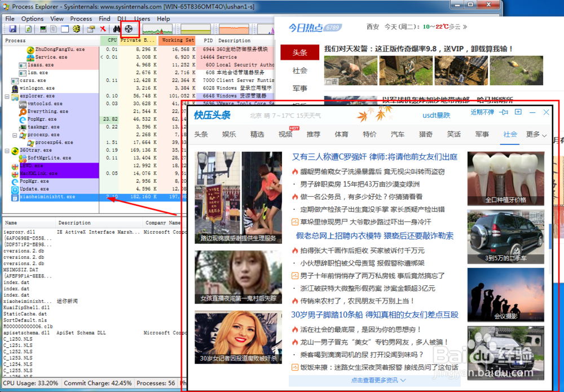Click the Refresh icon in the toolbar
This screenshot has height=392, width=564.
[x=27, y=30]
